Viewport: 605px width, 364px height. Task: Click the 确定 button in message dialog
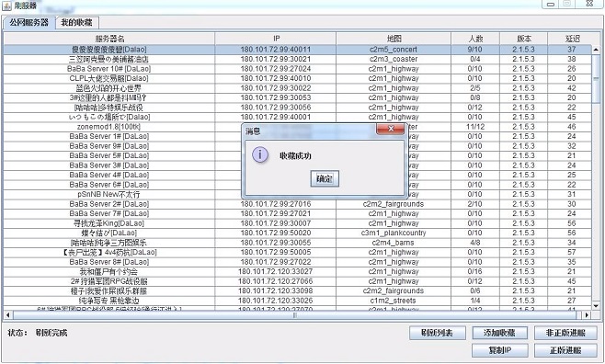[325, 179]
